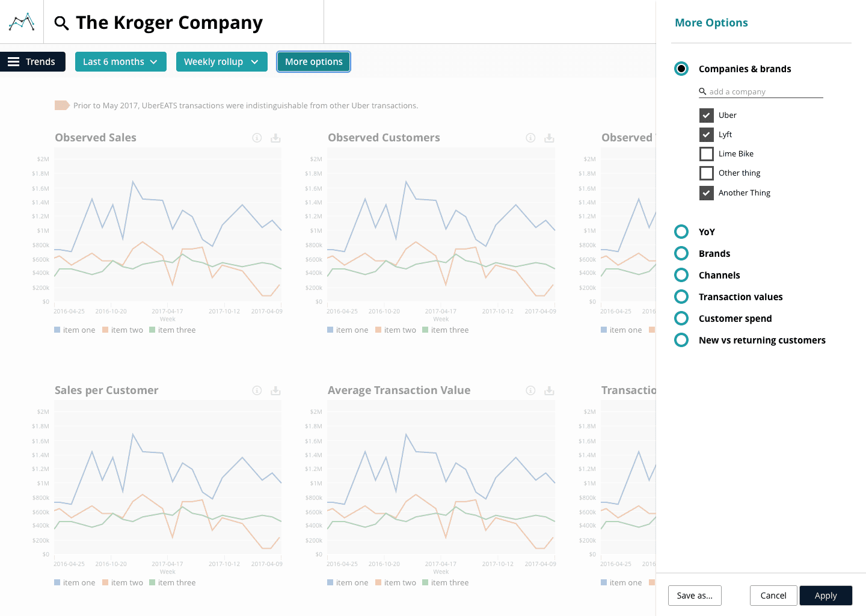The width and height of the screenshot is (866, 616).
Task: Select the Brands radio option
Action: coord(681,253)
